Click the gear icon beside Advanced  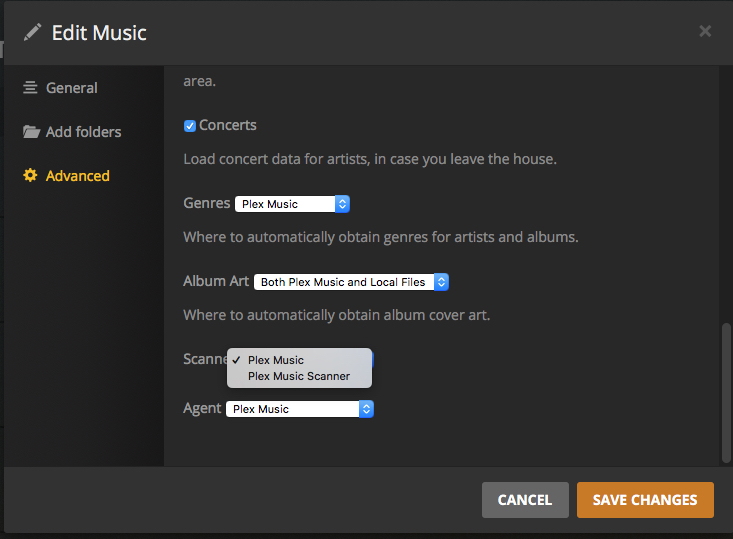[30, 175]
